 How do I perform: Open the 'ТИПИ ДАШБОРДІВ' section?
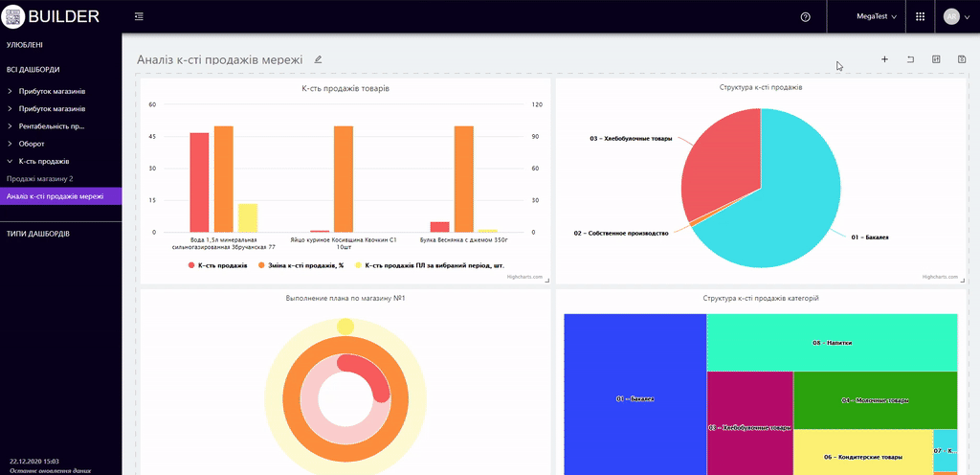37,234
